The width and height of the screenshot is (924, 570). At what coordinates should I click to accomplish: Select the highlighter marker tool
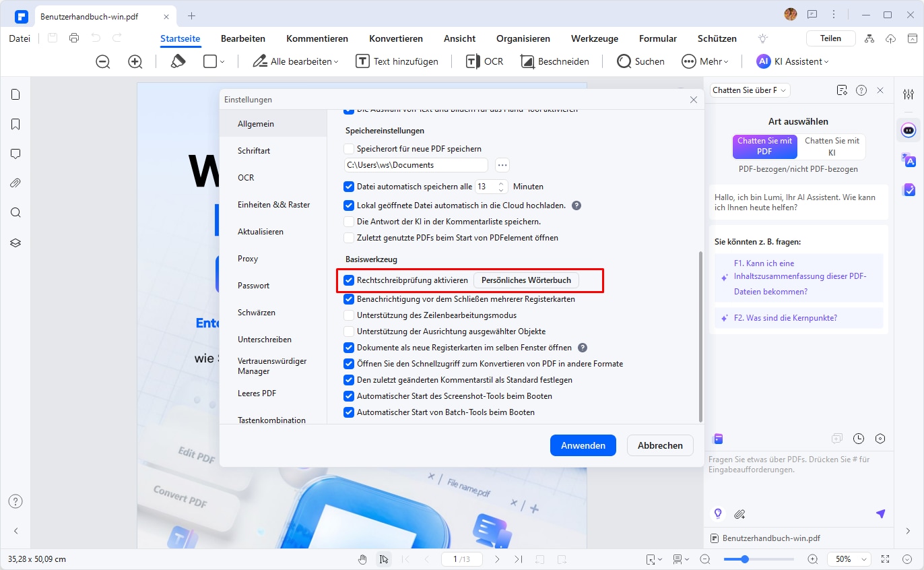(178, 61)
